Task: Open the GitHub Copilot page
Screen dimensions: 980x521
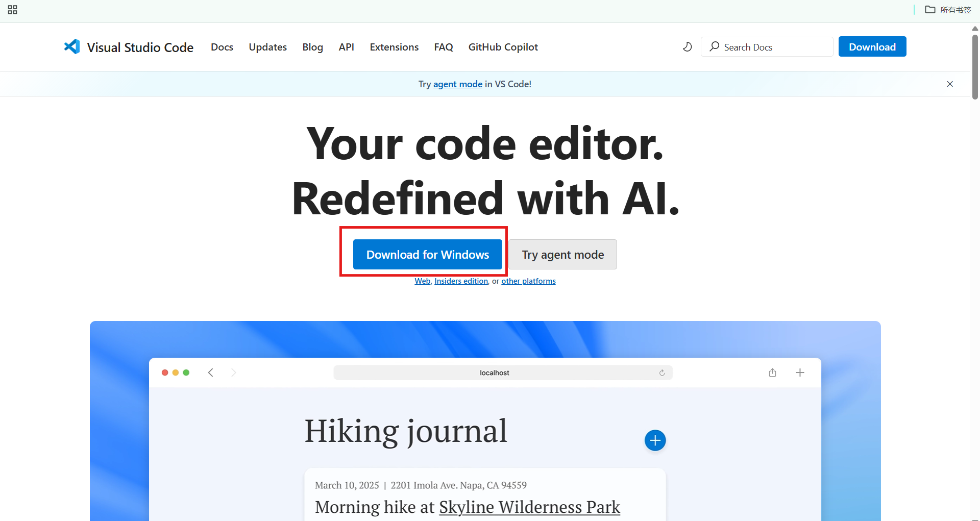Action: coord(503,47)
